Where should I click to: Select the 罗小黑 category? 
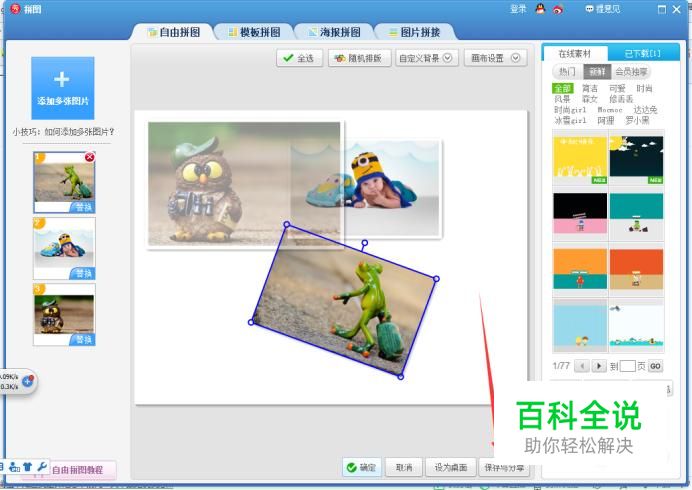[x=637, y=120]
